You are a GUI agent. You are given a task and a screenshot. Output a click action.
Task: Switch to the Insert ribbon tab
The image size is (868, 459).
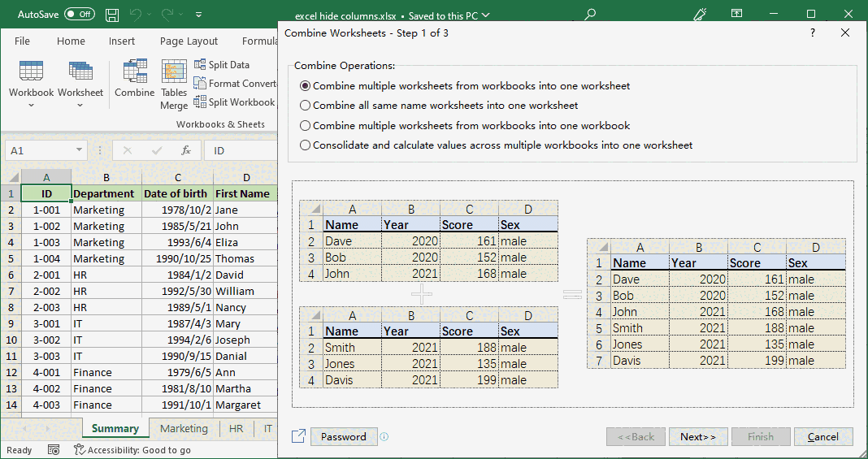coord(122,41)
